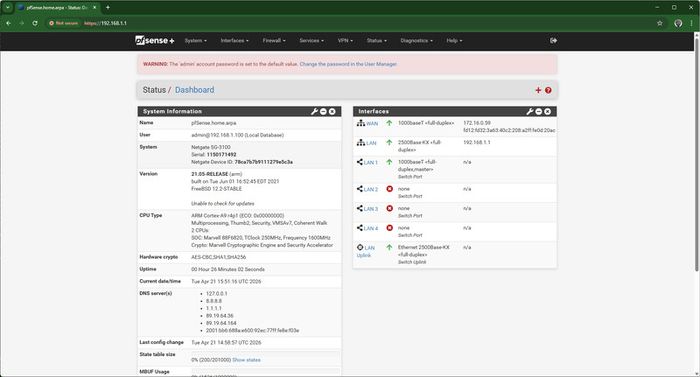
Task: Minimize the System Information widget
Action: coord(323,111)
